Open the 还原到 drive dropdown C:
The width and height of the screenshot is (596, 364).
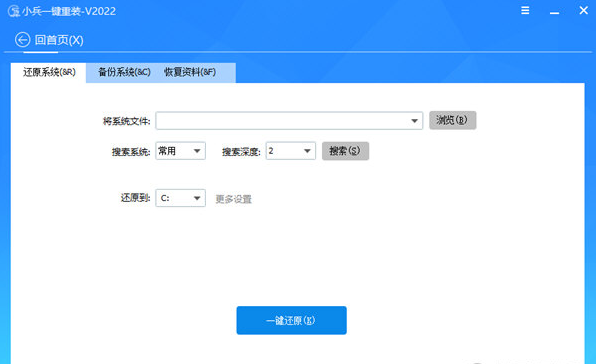coord(181,198)
